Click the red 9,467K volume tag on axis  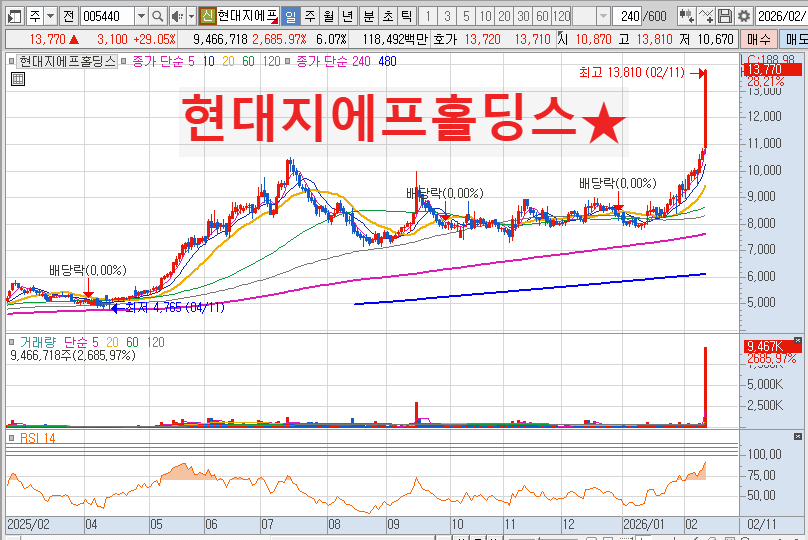[x=771, y=346]
